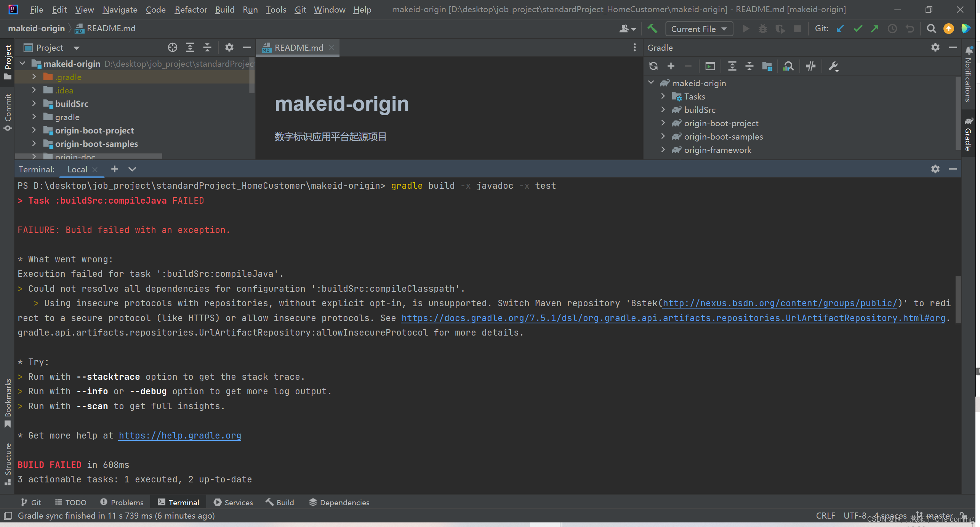This screenshot has height=527, width=980.
Task: Close README.md editor tab
Action: (331, 47)
